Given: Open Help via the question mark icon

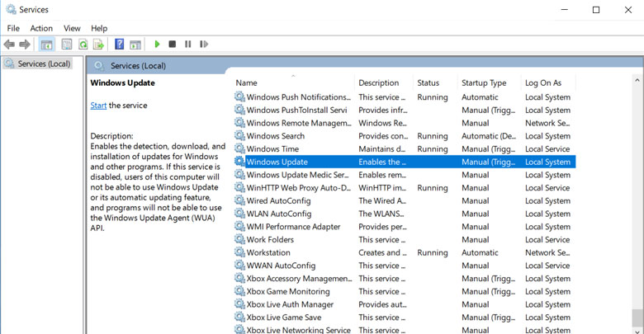Looking at the screenshot, I should [120, 45].
